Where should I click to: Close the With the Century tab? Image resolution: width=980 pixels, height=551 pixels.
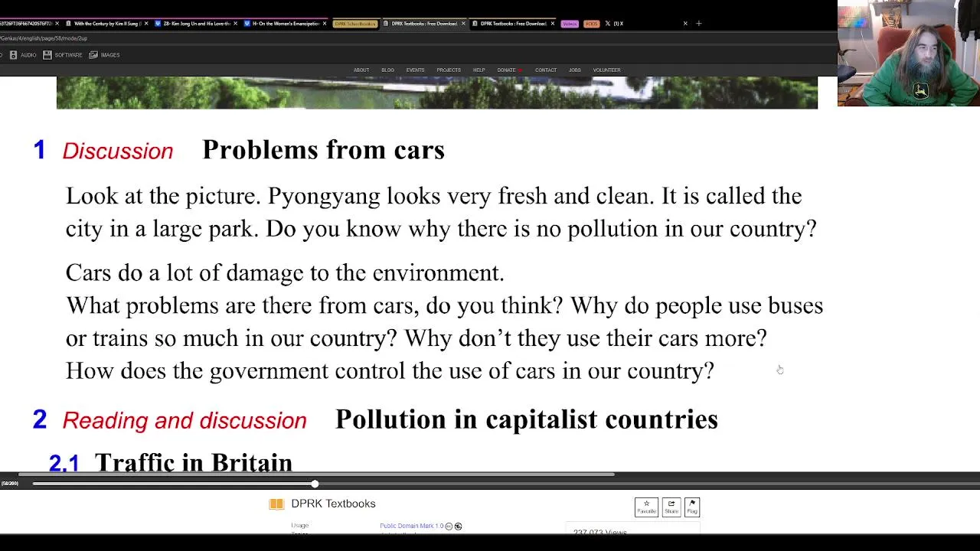[x=145, y=24]
